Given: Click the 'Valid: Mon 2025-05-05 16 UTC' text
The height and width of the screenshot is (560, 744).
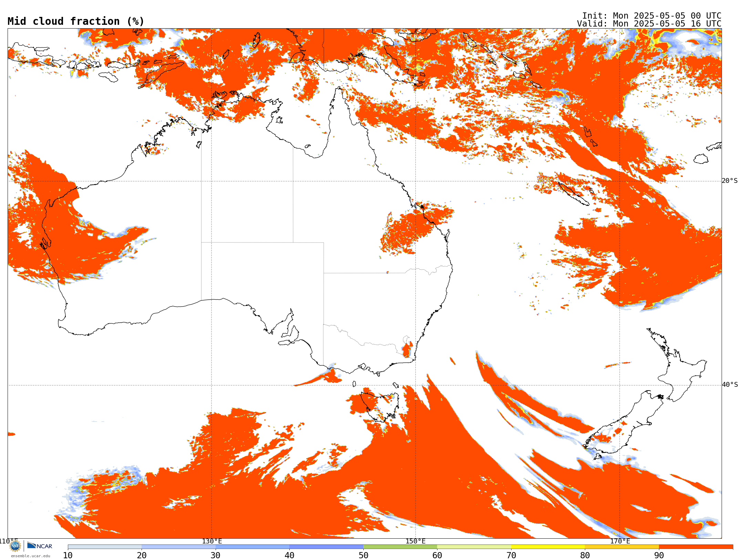Looking at the screenshot, I should (x=649, y=24).
